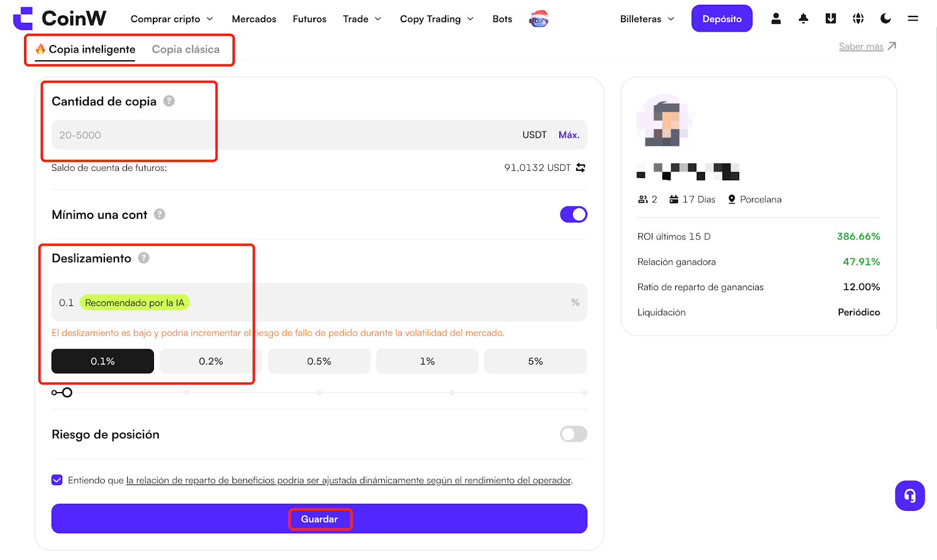
Task: Click the slippage slider handle
Action: click(x=67, y=393)
